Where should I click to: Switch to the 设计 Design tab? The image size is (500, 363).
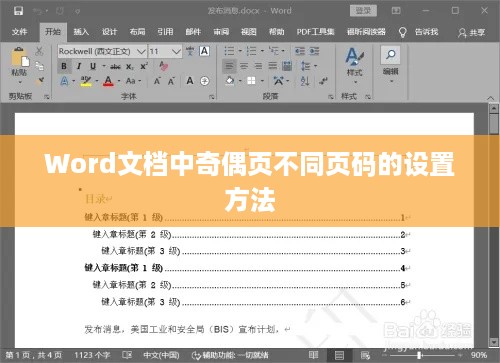click(x=109, y=32)
